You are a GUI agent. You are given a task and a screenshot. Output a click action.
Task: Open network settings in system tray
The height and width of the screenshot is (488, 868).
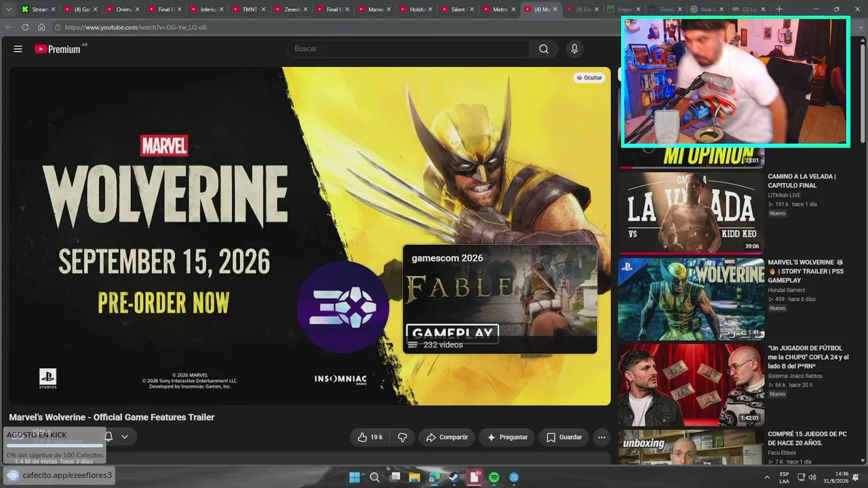click(x=801, y=477)
